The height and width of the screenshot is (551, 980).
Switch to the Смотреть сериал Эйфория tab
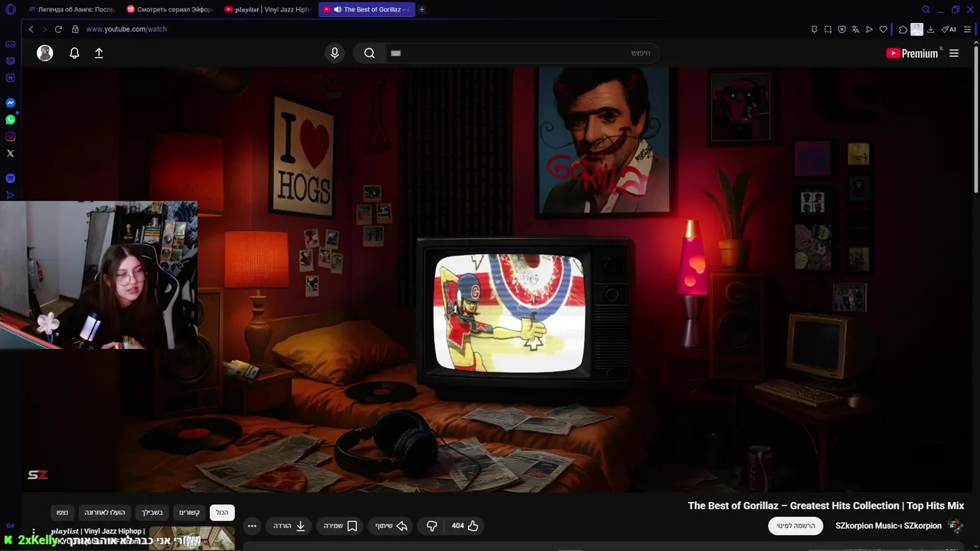click(170, 9)
